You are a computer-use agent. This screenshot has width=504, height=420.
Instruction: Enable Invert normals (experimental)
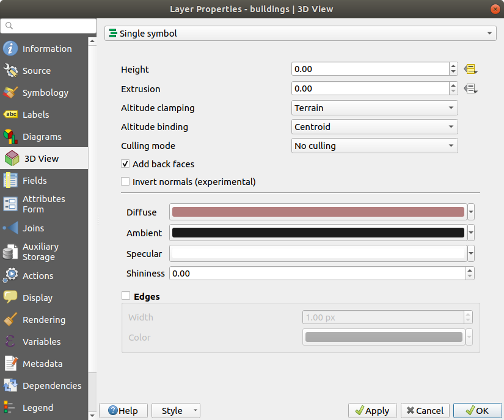pyautogui.click(x=125, y=181)
